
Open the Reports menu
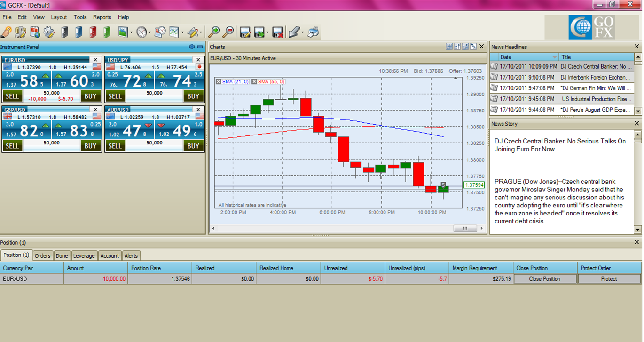[x=102, y=17]
